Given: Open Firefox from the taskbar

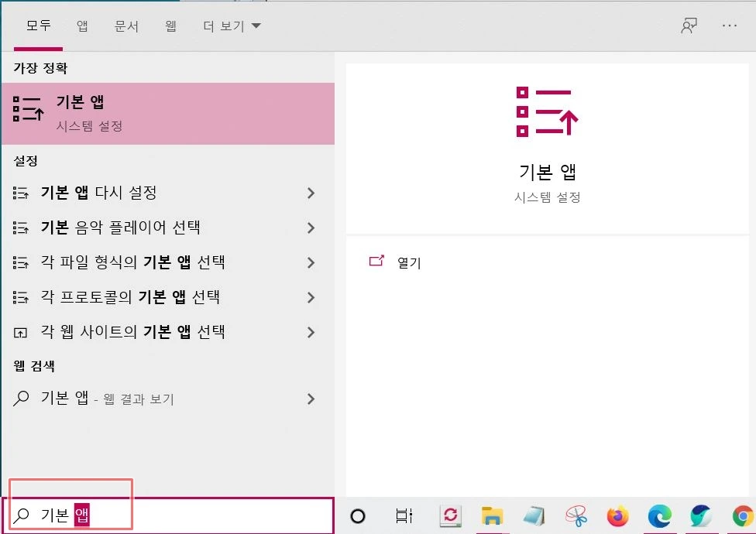Looking at the screenshot, I should point(617,516).
